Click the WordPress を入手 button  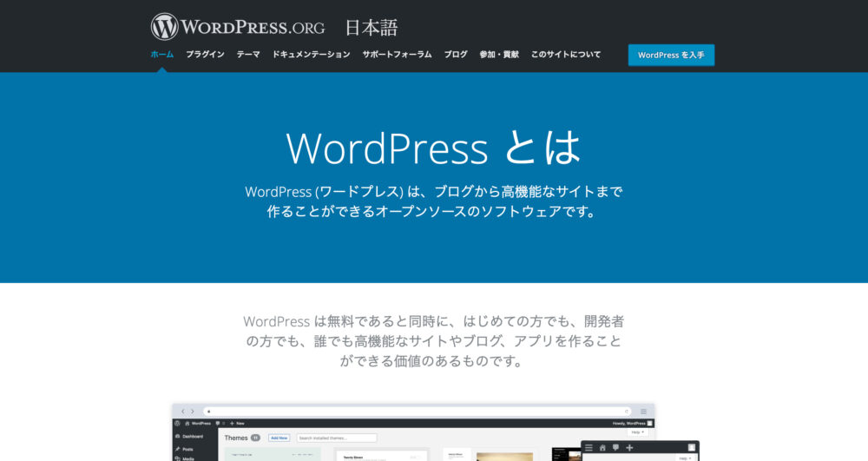tap(671, 55)
